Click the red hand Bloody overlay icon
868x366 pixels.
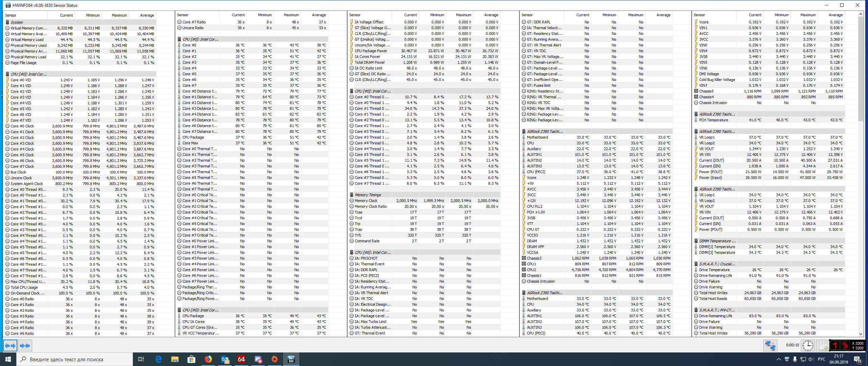coord(845,346)
